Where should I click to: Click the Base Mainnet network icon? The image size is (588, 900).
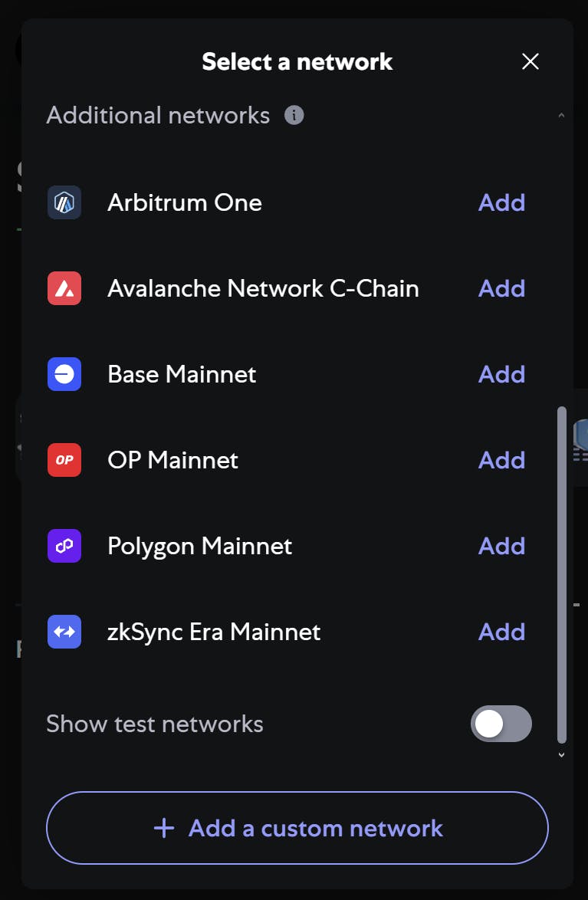(x=64, y=374)
